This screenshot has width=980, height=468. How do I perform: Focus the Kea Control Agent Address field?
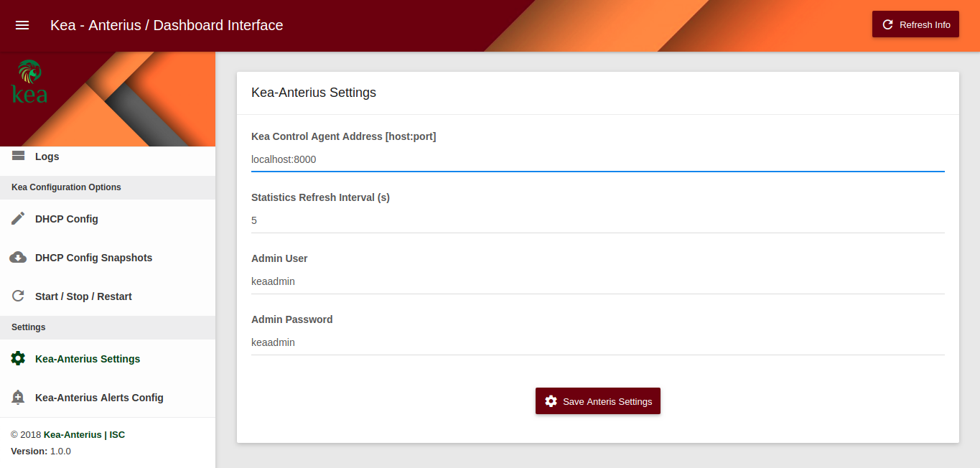click(598, 159)
